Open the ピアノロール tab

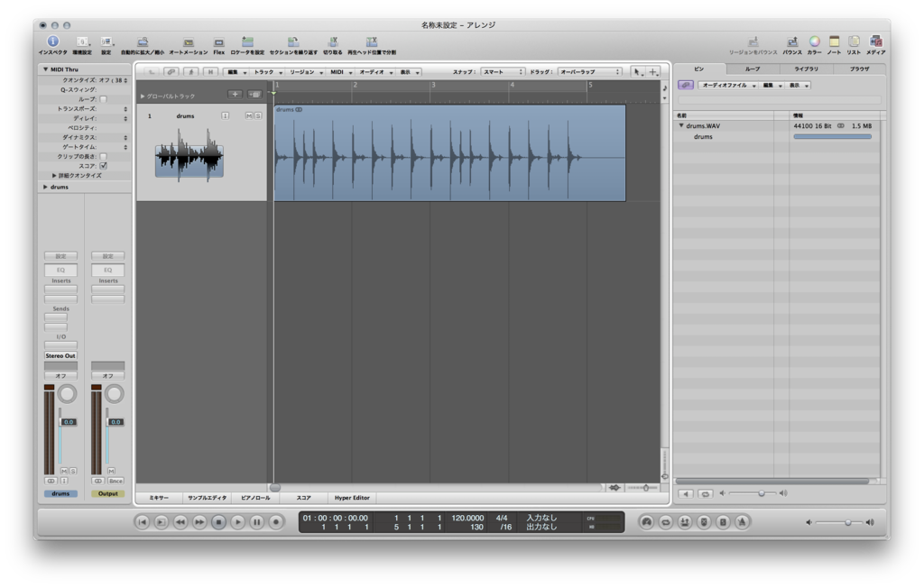(x=255, y=498)
